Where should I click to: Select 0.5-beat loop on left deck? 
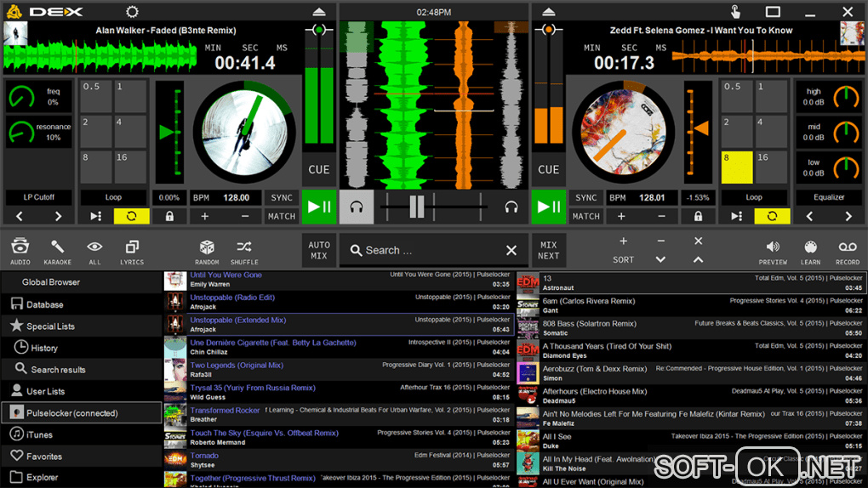(x=96, y=95)
